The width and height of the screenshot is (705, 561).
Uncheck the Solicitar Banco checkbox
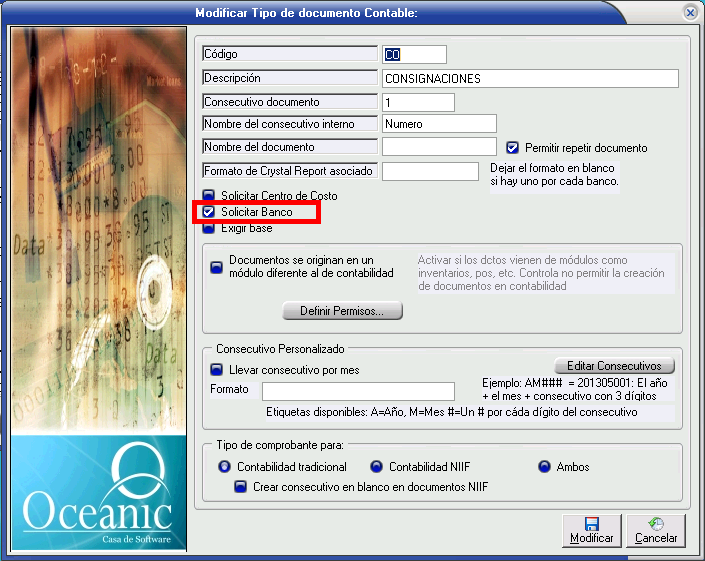coord(209,212)
